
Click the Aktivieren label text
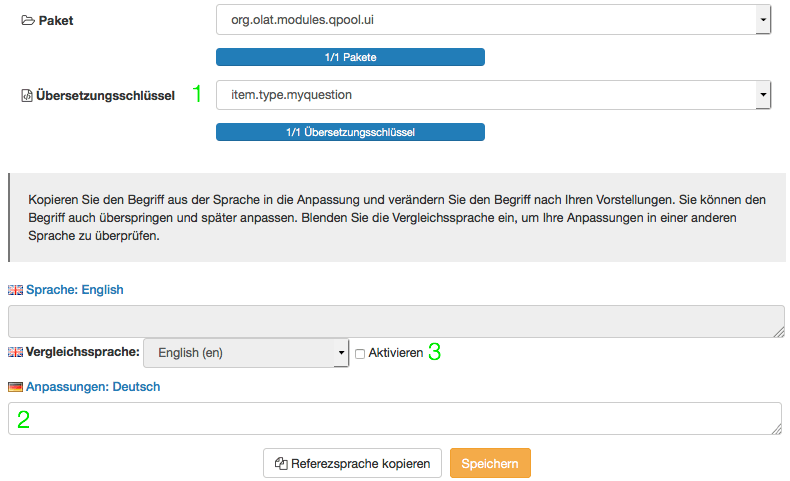pyautogui.click(x=395, y=354)
